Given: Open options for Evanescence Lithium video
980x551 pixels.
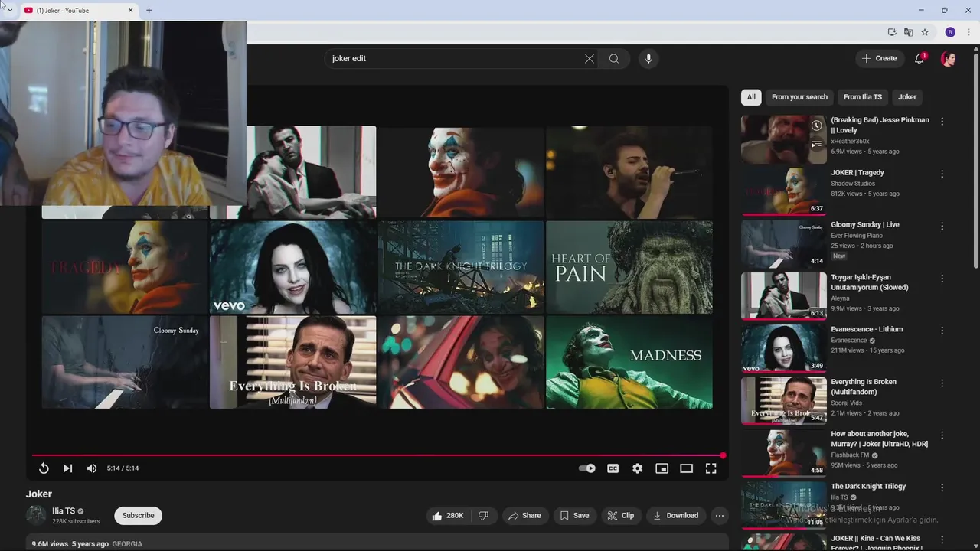Looking at the screenshot, I should [942, 331].
